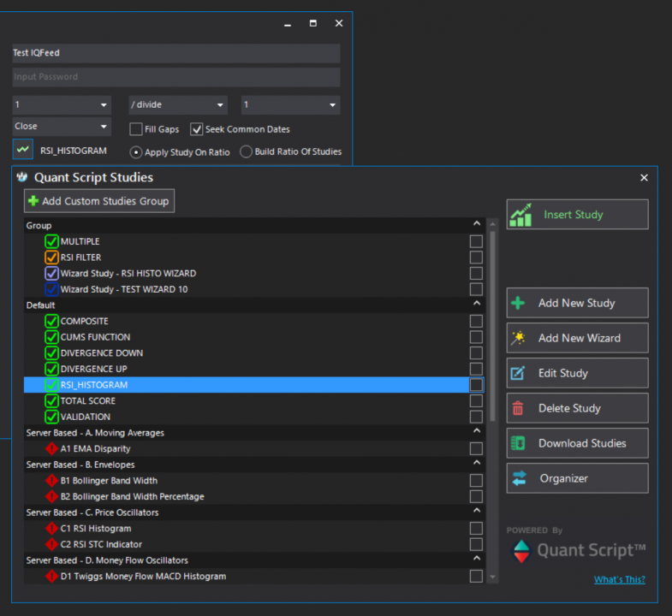Open the '/ divide' operator dropdown
Screen dimensions: 672x616
pyautogui.click(x=178, y=105)
